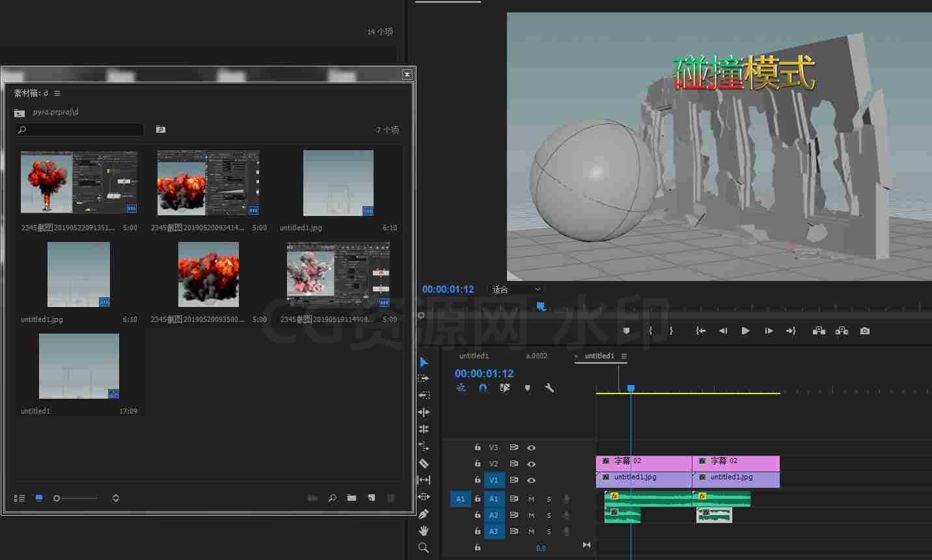Switch to the a.0002 sequence tab
932x560 pixels.
[x=537, y=356]
